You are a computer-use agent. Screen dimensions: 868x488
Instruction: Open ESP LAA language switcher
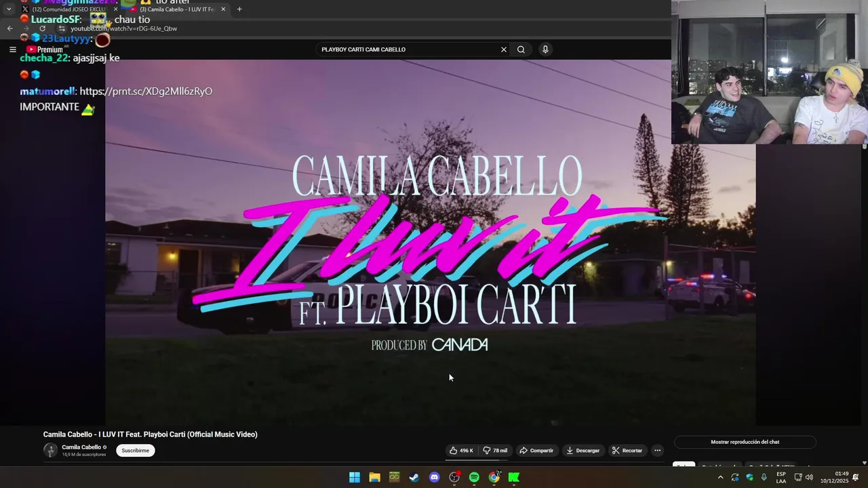click(781, 477)
